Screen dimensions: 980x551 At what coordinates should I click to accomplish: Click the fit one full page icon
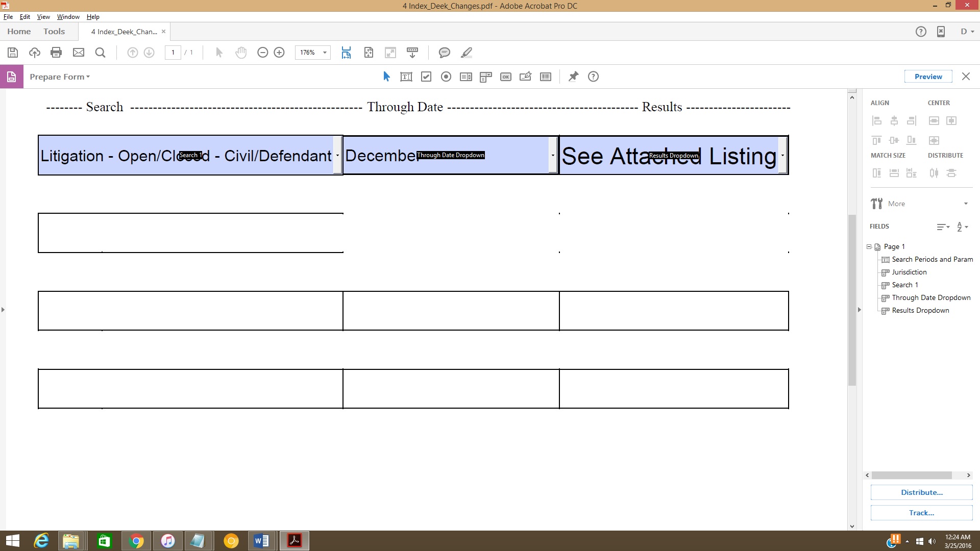369,53
